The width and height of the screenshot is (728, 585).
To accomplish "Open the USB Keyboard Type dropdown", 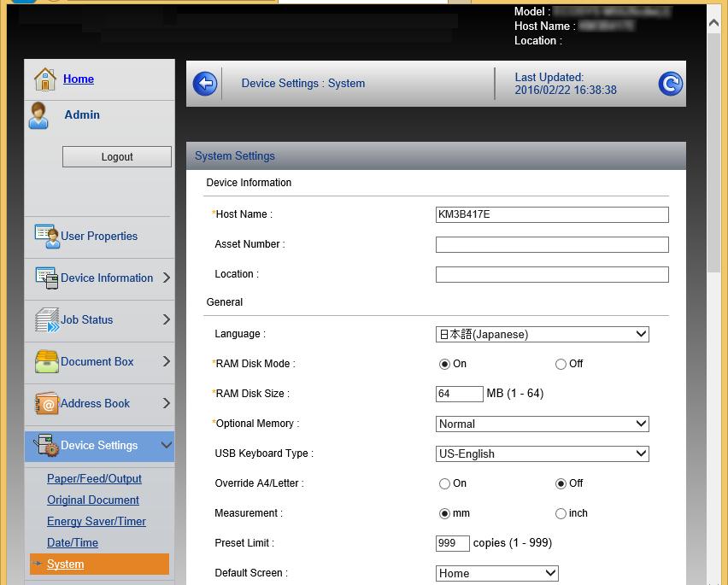I will [542, 453].
